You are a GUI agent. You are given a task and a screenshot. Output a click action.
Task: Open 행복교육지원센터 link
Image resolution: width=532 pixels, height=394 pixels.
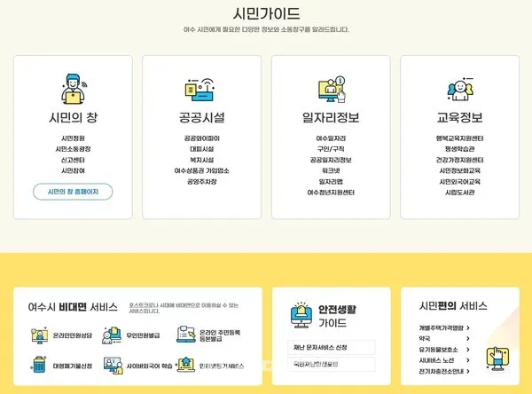459,138
